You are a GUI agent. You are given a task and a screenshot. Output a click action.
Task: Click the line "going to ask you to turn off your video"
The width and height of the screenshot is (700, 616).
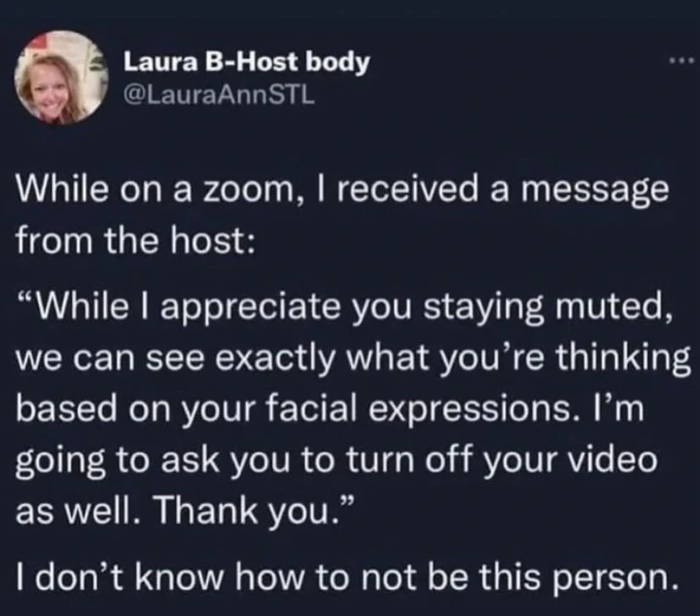337,461
